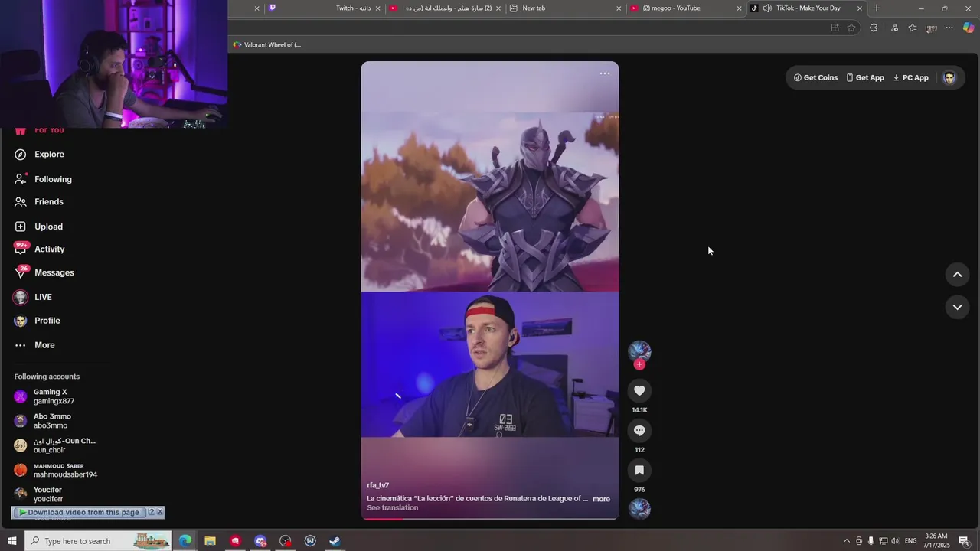Image resolution: width=980 pixels, height=551 pixels.
Task: Open the mahmoudsaber194 account
Action: click(55, 470)
